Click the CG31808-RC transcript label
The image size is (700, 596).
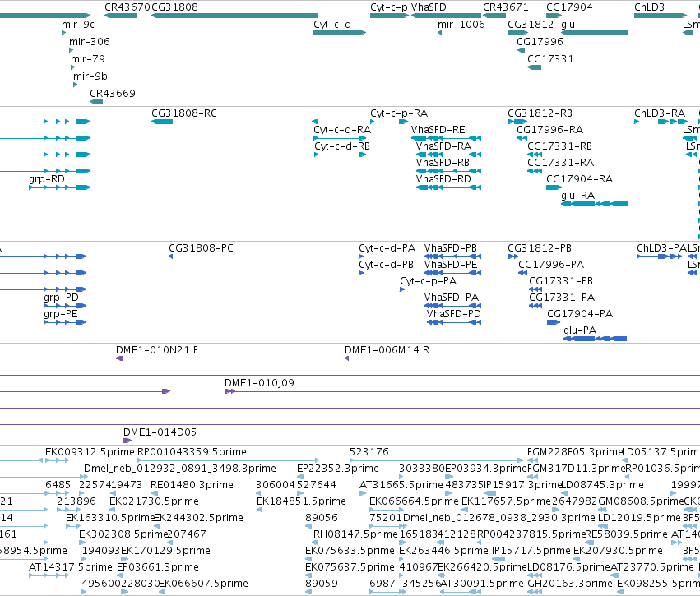(x=184, y=113)
